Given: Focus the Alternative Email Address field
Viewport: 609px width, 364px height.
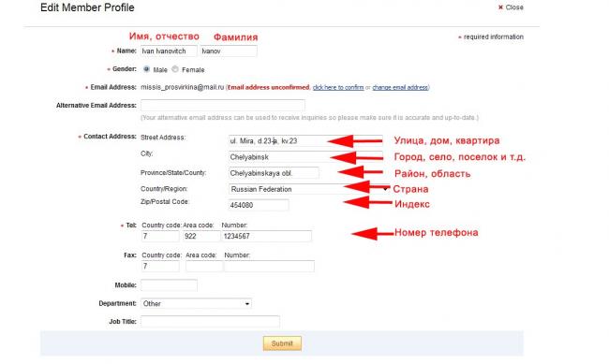Looking at the screenshot, I should (x=223, y=105).
